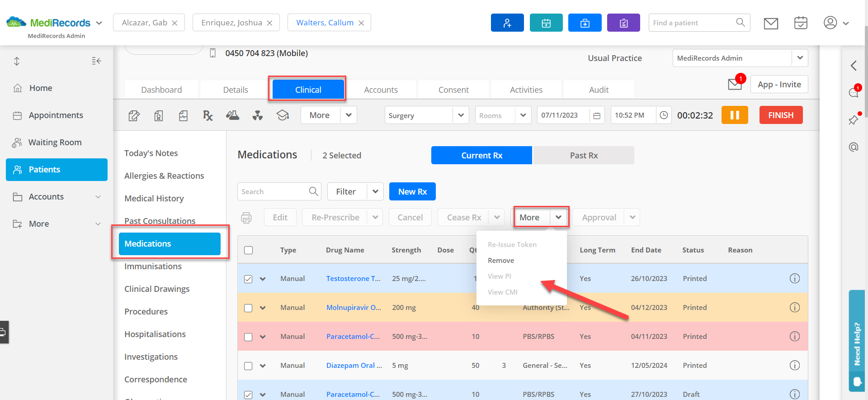Click the Rx prescription icon in clinical toolbar
The width and height of the screenshot is (868, 400).
208,115
